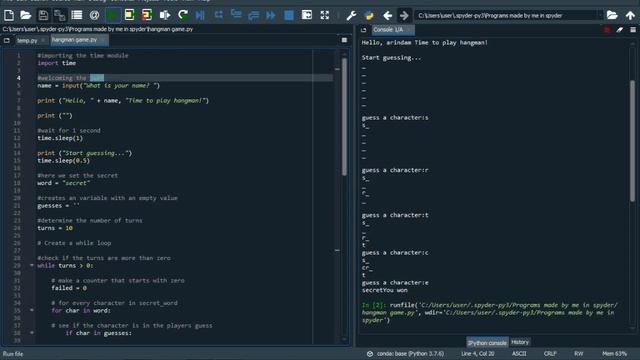Click the editor vertical scrollbar

tap(344, 116)
